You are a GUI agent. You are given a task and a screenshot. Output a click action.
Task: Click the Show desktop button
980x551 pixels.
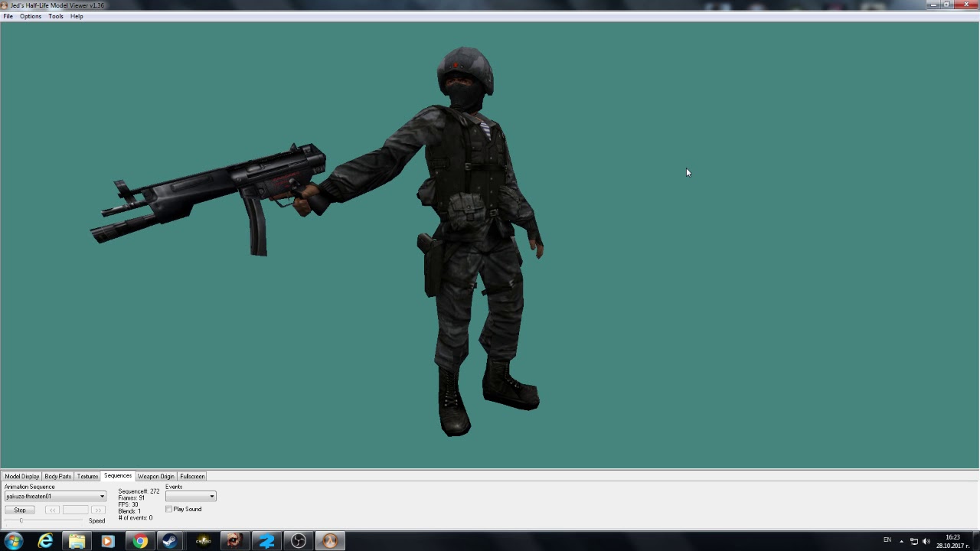(976, 541)
